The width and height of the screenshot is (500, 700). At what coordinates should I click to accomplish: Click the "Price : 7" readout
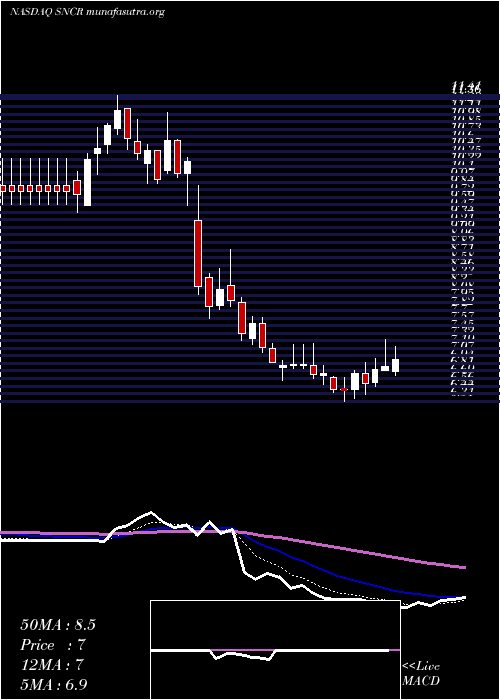point(53,645)
